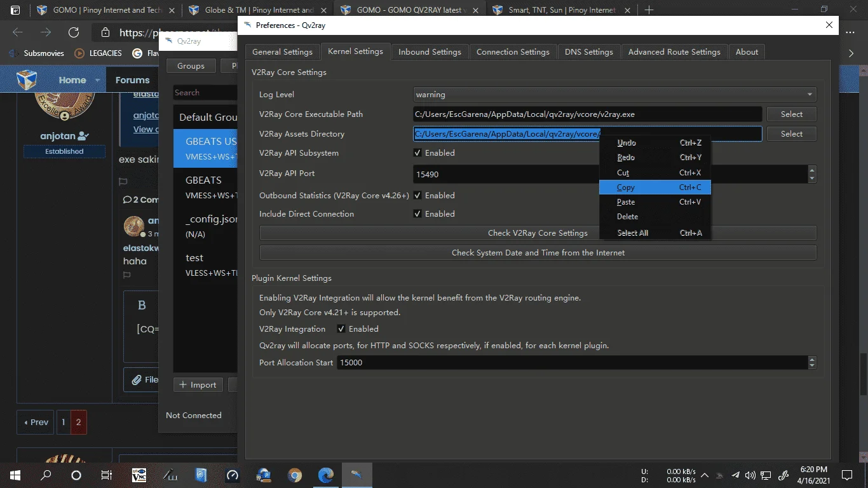868x488 pixels.
Task: Open the taskbar search icon
Action: point(46,475)
